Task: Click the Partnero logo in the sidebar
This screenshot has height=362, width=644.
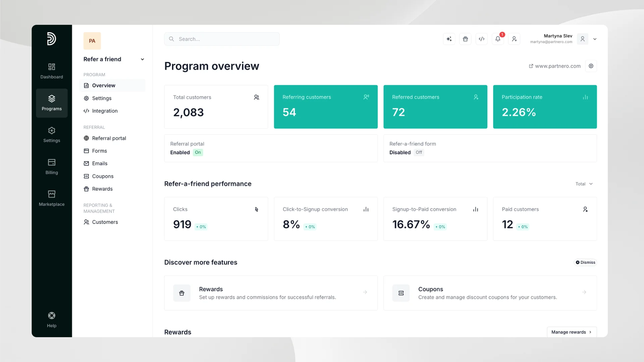Action: tap(51, 39)
